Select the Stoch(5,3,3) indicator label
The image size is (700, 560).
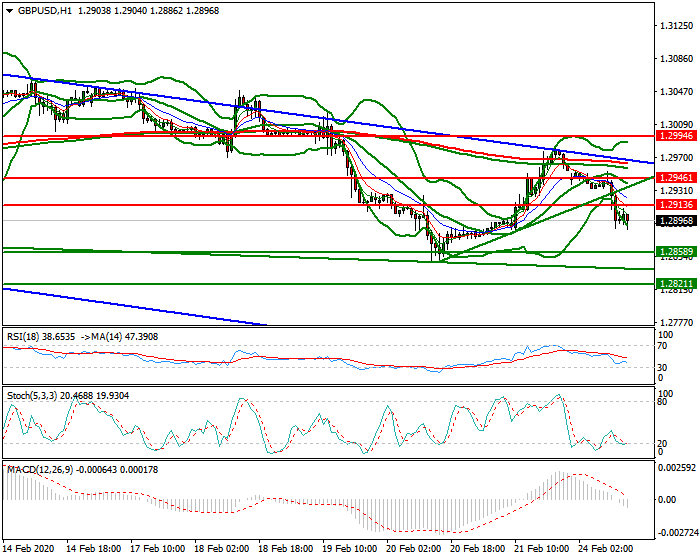tap(32, 396)
